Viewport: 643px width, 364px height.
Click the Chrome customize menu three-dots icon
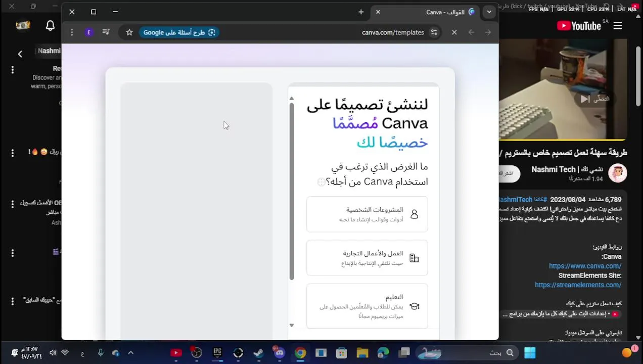coord(72,32)
